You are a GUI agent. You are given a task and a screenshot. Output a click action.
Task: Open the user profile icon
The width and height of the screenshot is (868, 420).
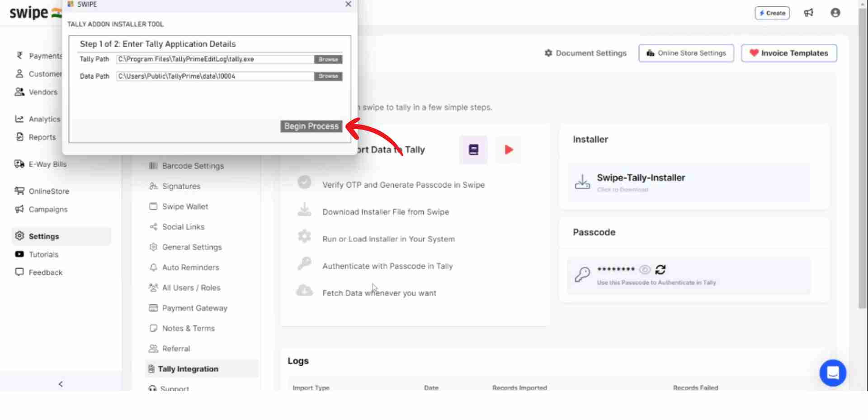coord(835,13)
